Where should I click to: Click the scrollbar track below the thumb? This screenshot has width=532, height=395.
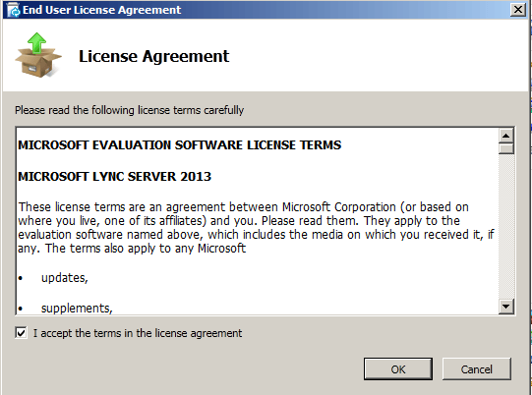[506, 227]
